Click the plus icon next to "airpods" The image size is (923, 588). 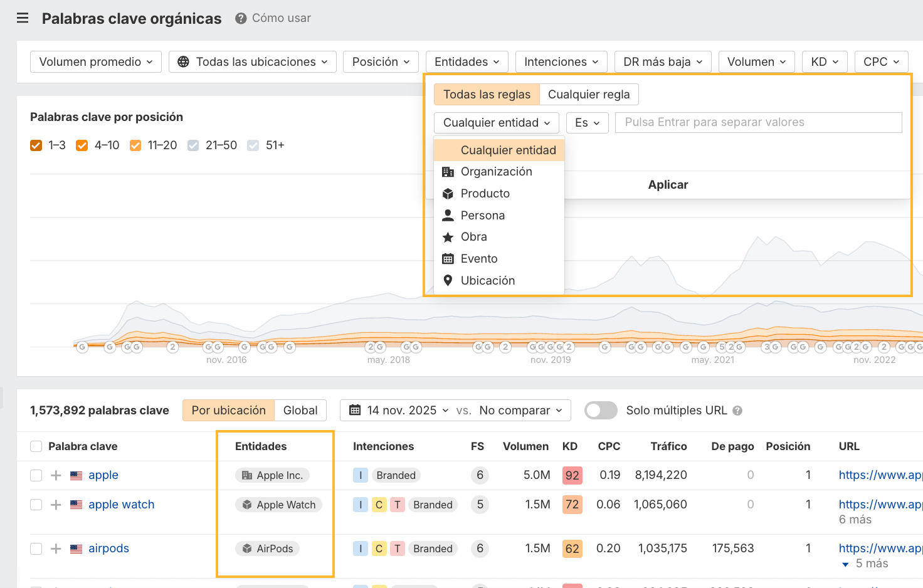55,548
